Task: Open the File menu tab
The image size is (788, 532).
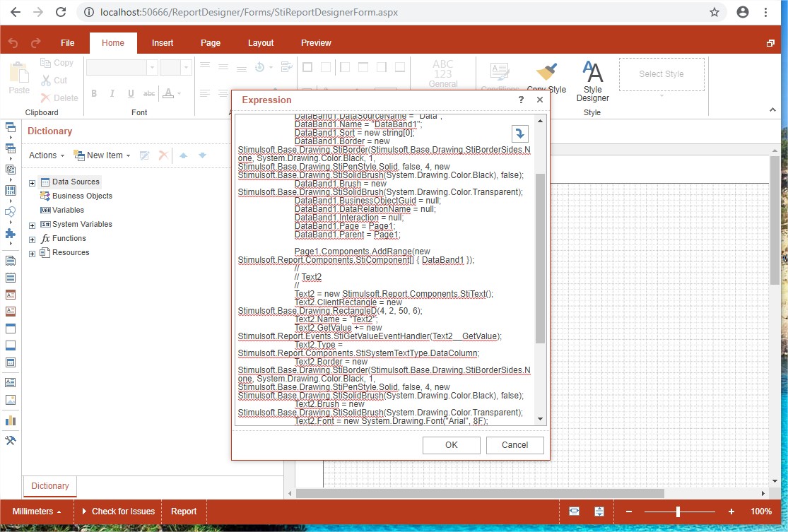Action: click(67, 43)
